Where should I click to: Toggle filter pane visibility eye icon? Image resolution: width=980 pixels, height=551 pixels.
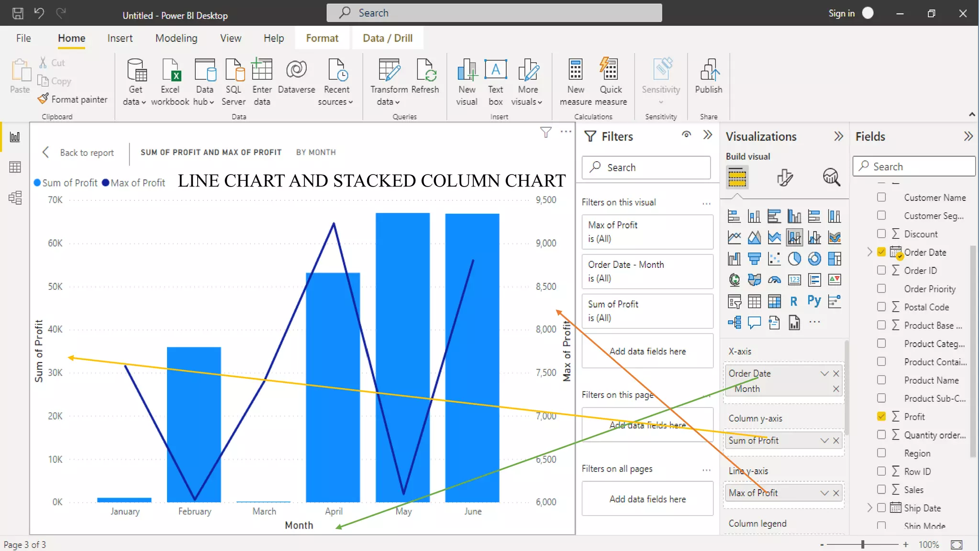[686, 135]
